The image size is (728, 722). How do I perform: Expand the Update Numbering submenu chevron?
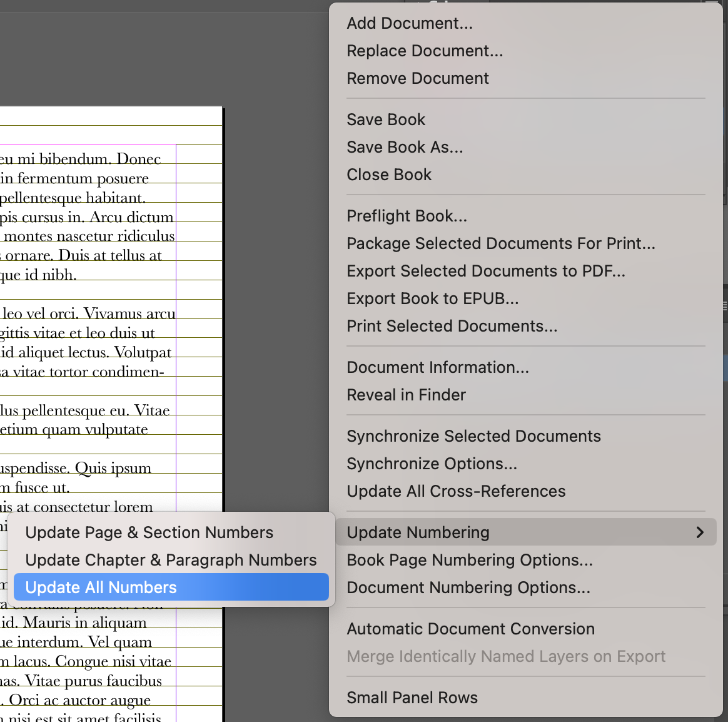[700, 532]
